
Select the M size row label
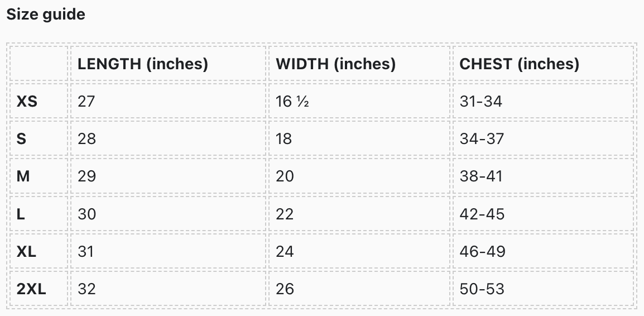(23, 176)
